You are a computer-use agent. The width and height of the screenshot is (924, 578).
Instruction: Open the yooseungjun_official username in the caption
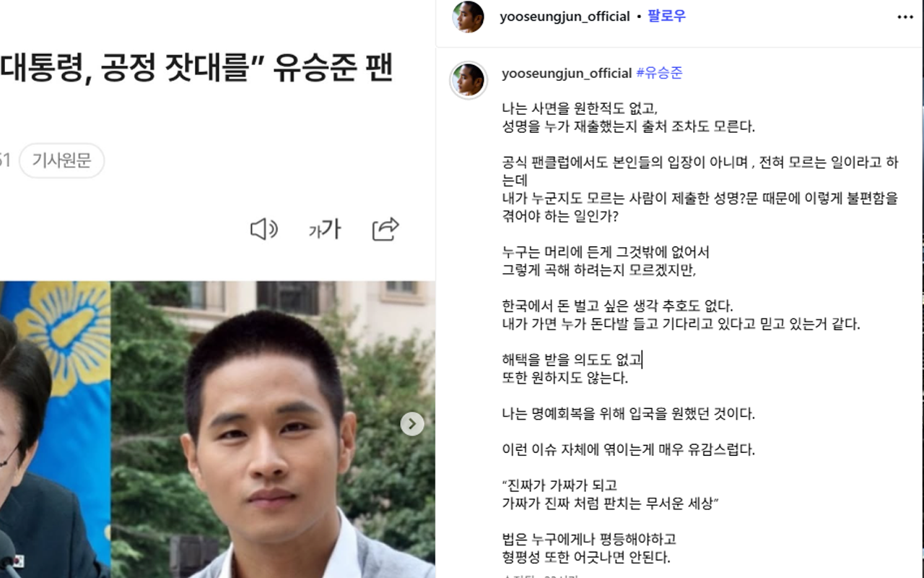567,73
